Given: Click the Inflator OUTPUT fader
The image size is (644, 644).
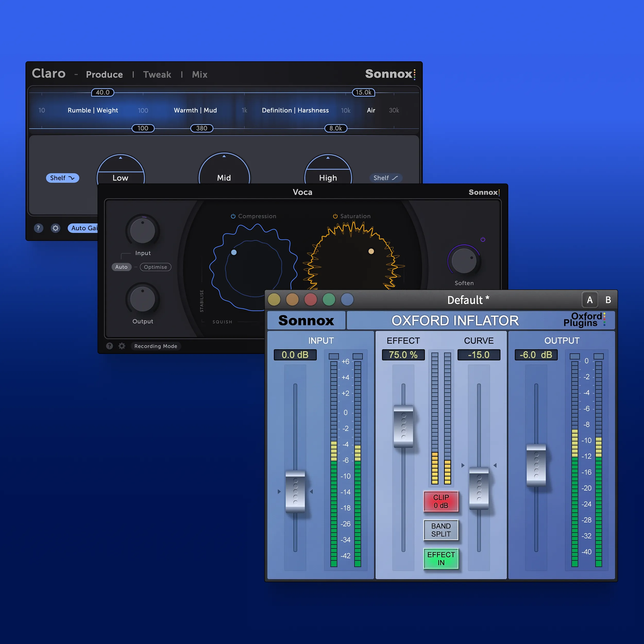Looking at the screenshot, I should click(x=536, y=465).
